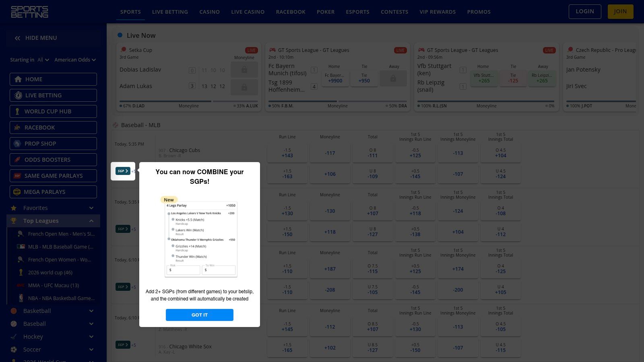This screenshot has width=644, height=362.
Task: Click the Sports Betting logo
Action: (x=29, y=12)
